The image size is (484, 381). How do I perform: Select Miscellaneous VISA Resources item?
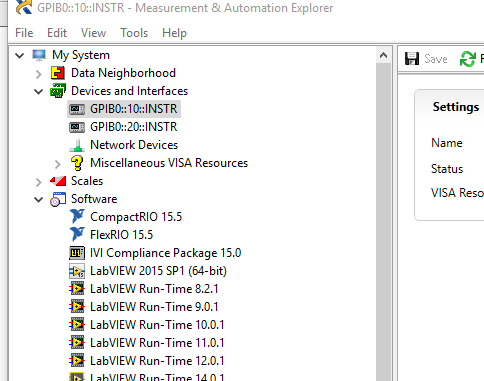[169, 163]
